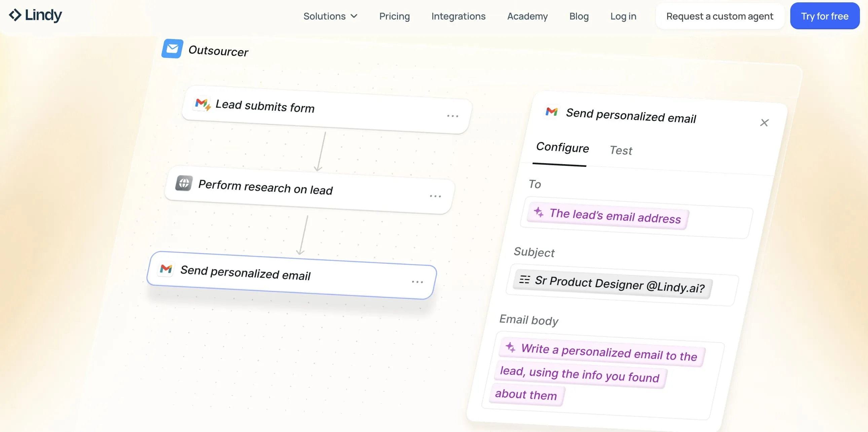This screenshot has height=432, width=868.
Task: Click The lead's email address chip
Action: point(608,216)
